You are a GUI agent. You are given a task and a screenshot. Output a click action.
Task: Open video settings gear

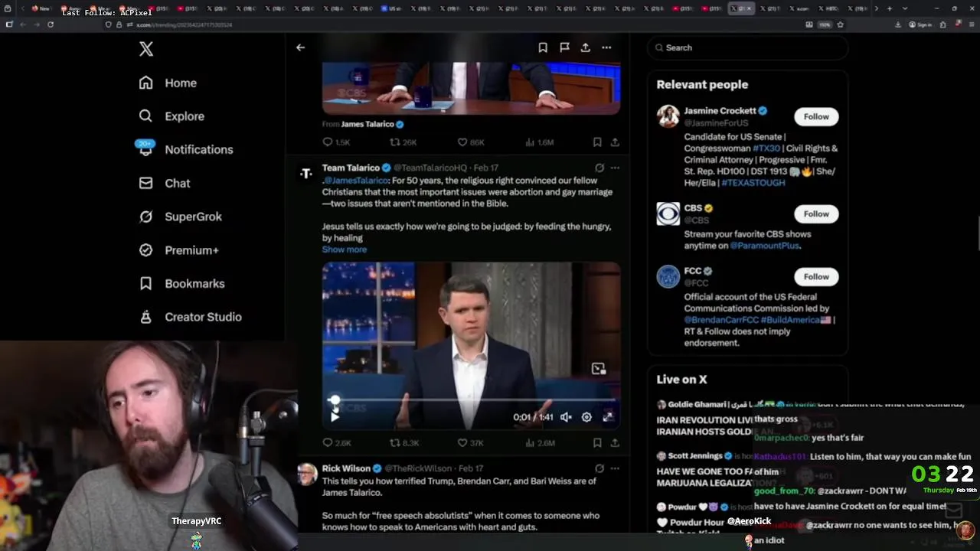(x=586, y=417)
